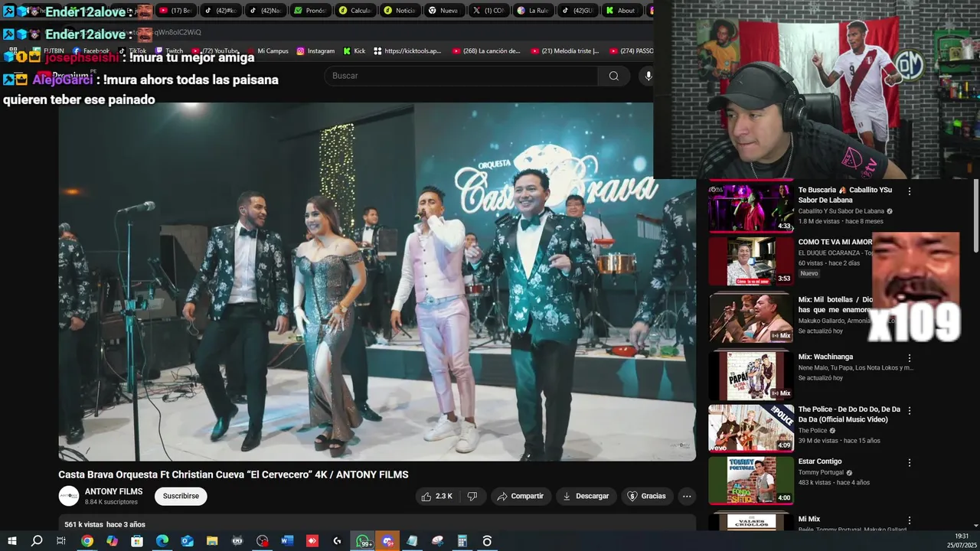Open La canción de bookmark
Screen dimensions: 980x551
point(486,51)
